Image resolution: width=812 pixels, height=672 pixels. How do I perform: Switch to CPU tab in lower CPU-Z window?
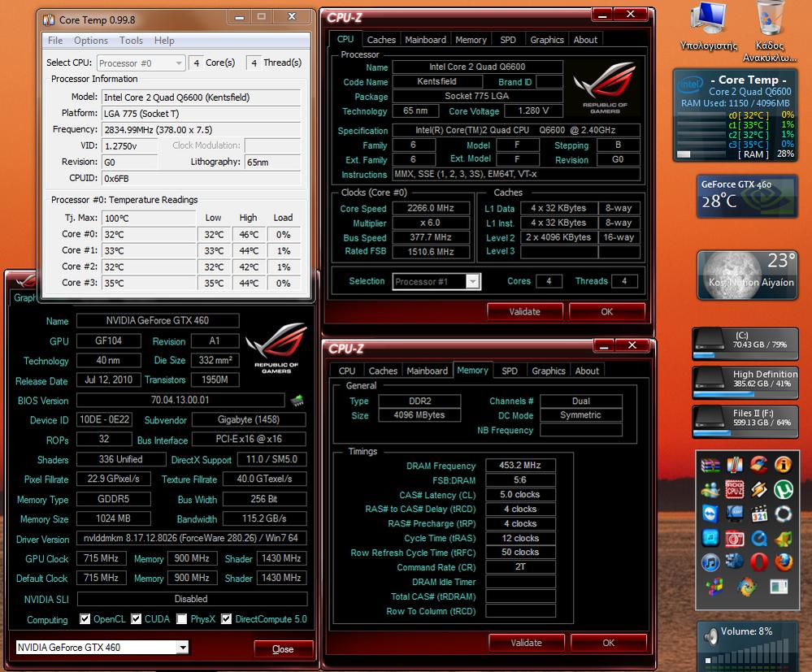click(346, 371)
